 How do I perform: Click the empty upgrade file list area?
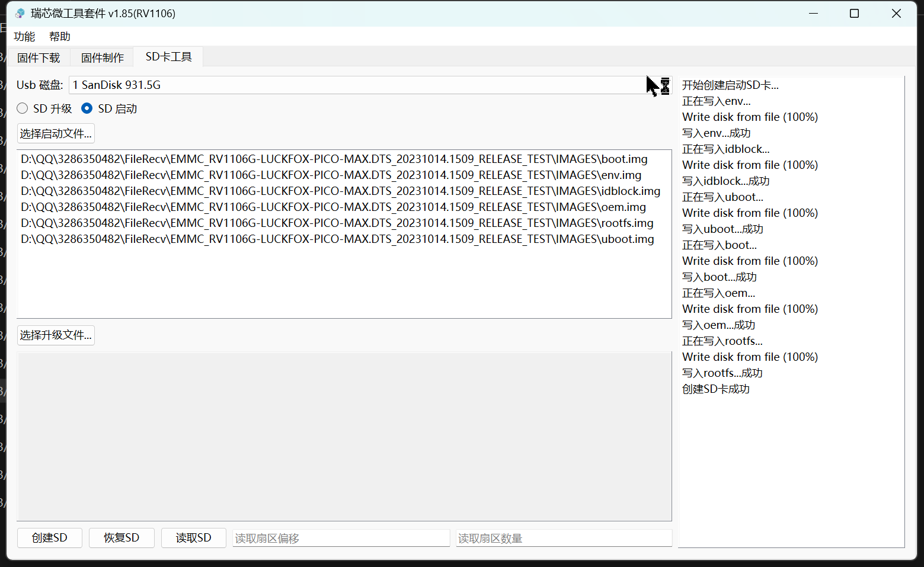click(x=344, y=437)
